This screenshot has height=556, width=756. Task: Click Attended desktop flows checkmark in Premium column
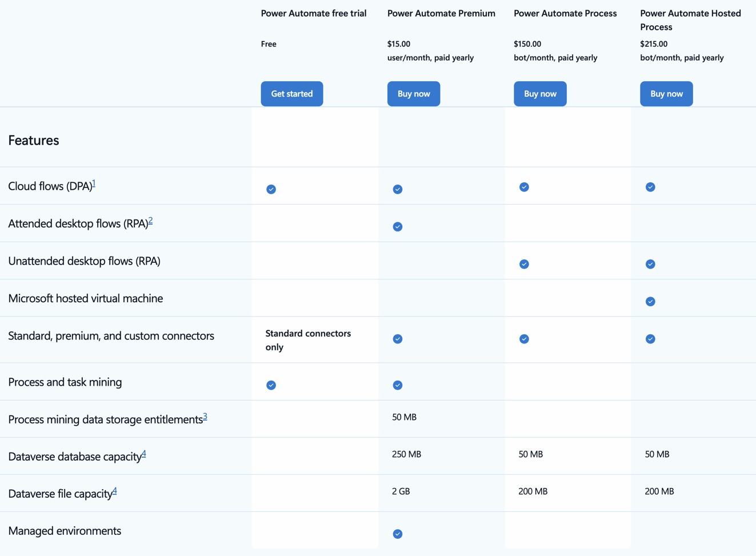(398, 227)
